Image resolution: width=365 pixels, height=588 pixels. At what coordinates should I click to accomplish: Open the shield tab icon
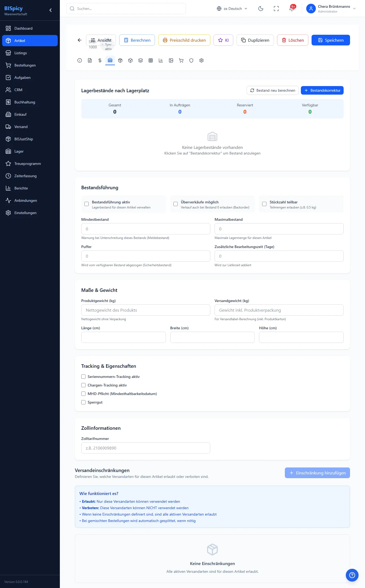coord(191,60)
